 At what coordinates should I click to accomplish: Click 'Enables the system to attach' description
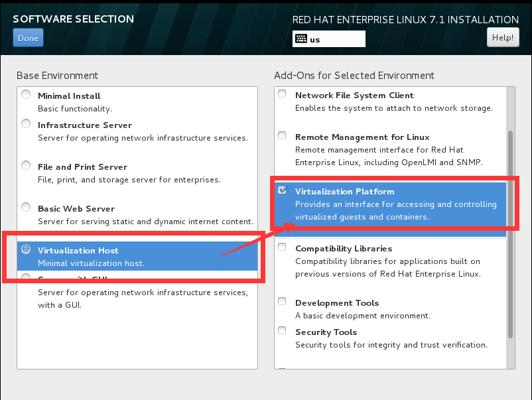[394, 108]
